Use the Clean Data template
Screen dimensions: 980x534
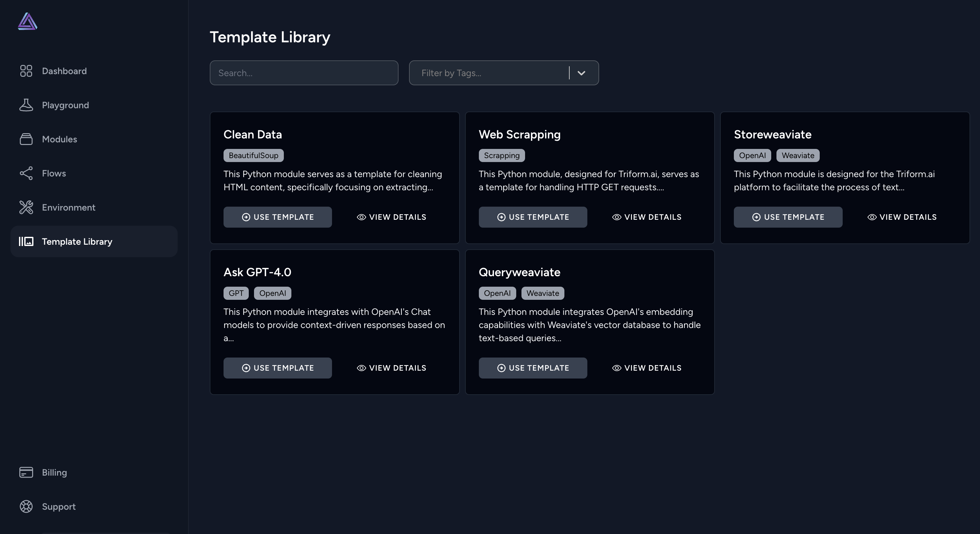(x=277, y=217)
